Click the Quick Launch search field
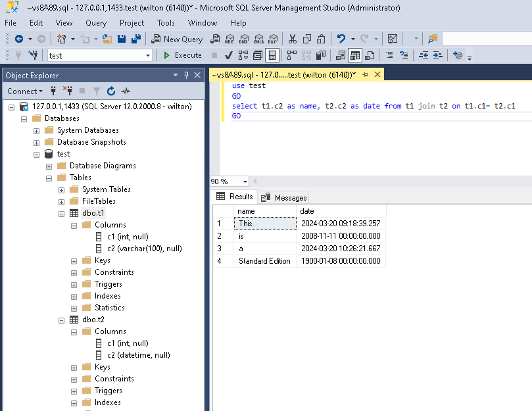The height and width of the screenshot is (411, 532). (x=487, y=39)
